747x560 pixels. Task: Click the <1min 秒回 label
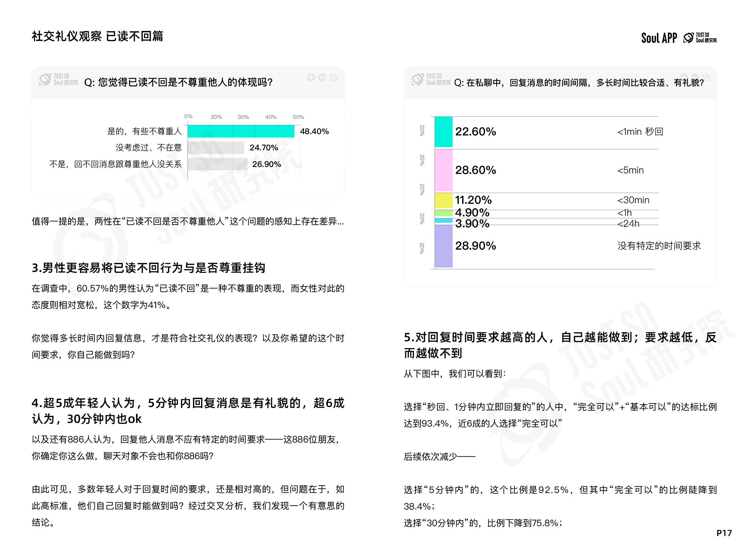(x=640, y=132)
